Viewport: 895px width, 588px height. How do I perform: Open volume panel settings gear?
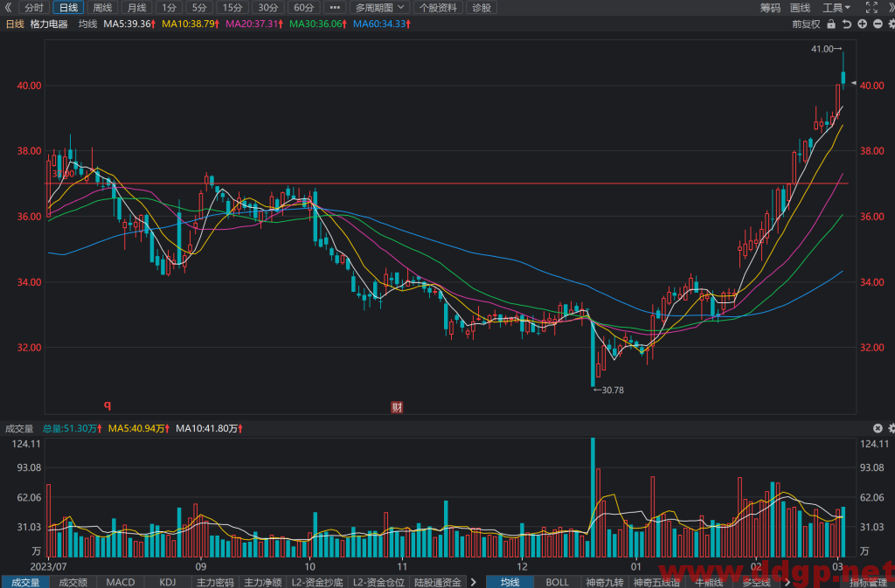pos(892,428)
